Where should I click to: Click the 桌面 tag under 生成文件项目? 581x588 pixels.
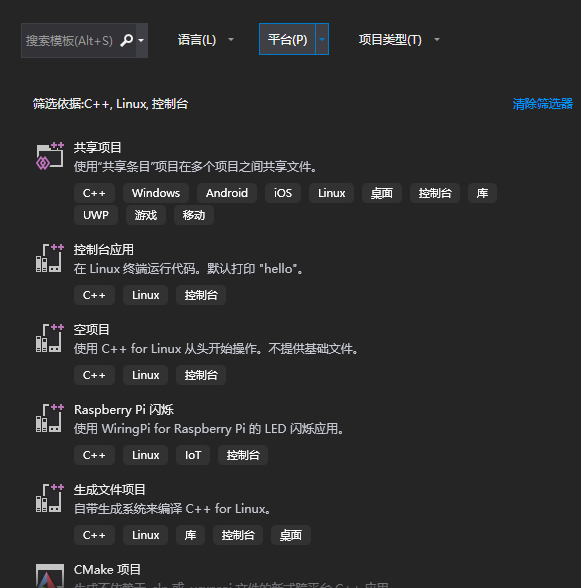tap(291, 535)
